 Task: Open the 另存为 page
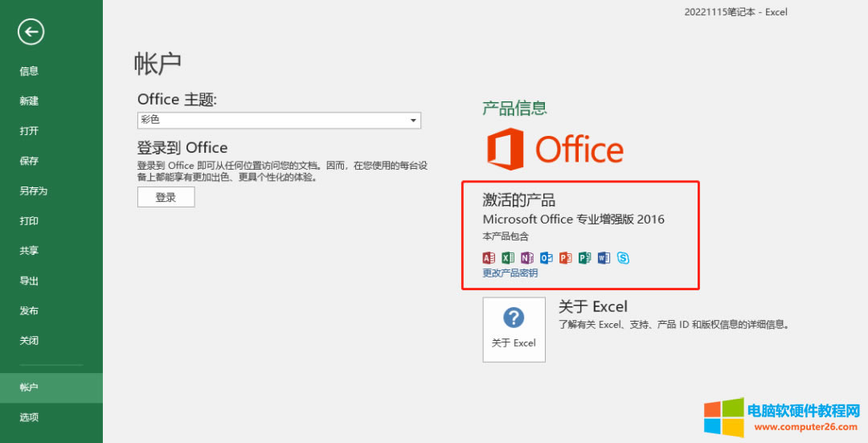point(33,191)
